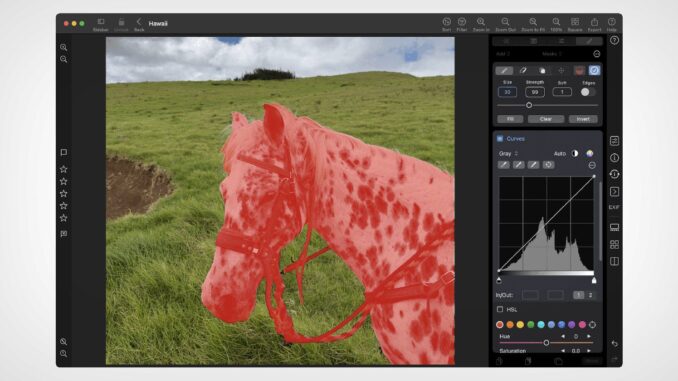The image size is (678, 381).
Task: Open the Gray channel dropdown
Action: (508, 154)
